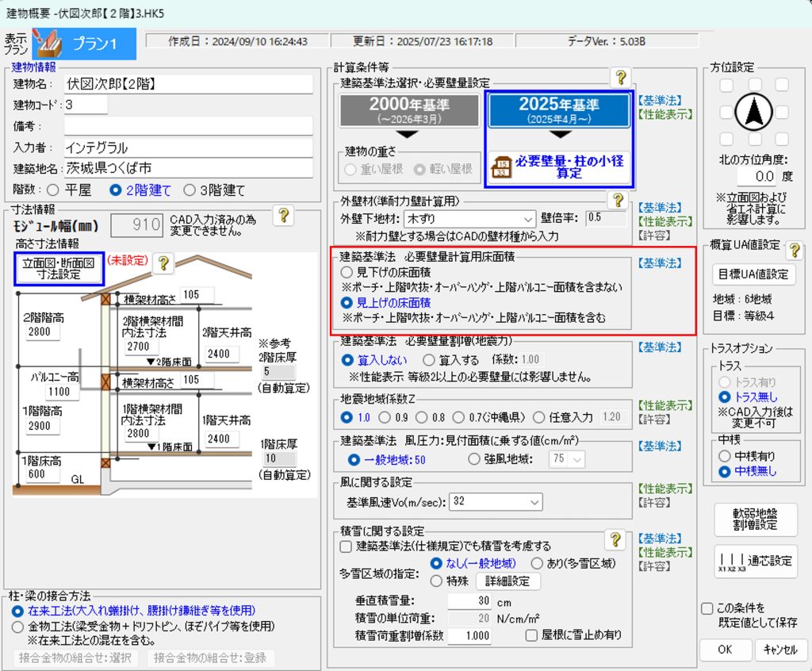Select the 2025年基準 button

coord(559,110)
